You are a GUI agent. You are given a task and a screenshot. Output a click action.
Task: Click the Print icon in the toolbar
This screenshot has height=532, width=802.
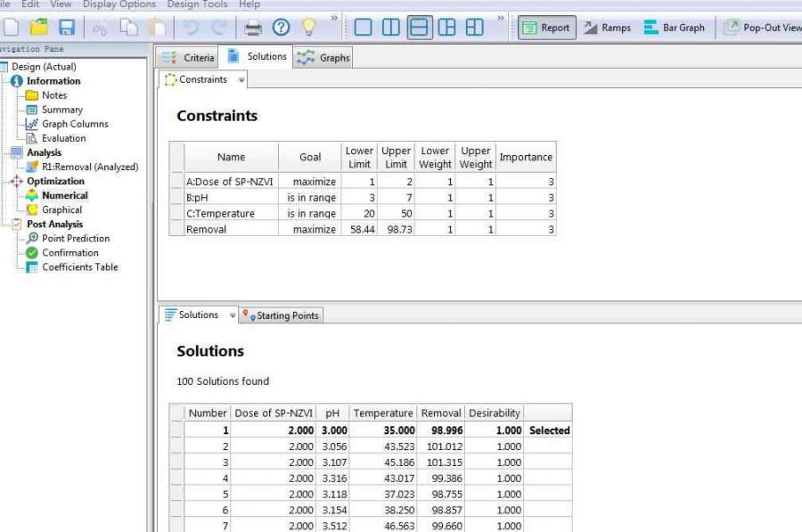tap(253, 28)
